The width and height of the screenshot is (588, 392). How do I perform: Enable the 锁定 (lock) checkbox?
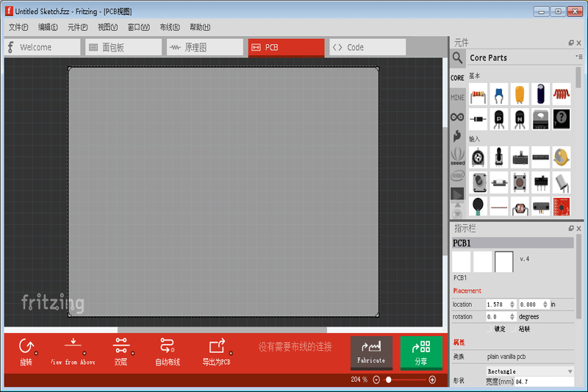coord(490,329)
